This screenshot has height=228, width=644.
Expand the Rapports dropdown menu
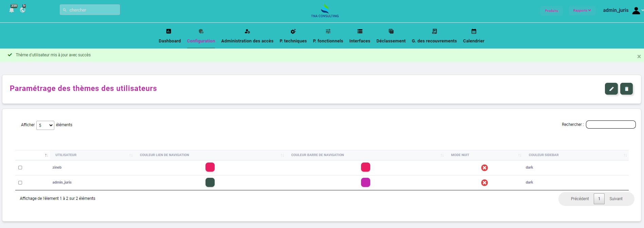582,11
